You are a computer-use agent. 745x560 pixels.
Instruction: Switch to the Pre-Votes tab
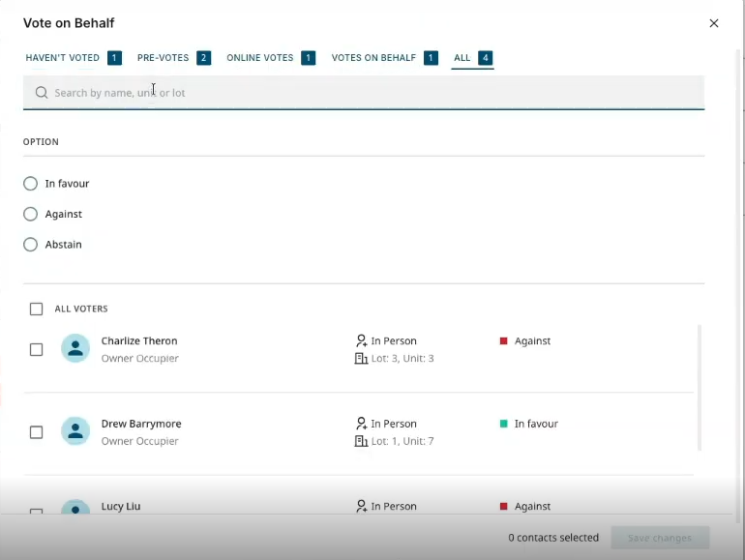(x=174, y=58)
